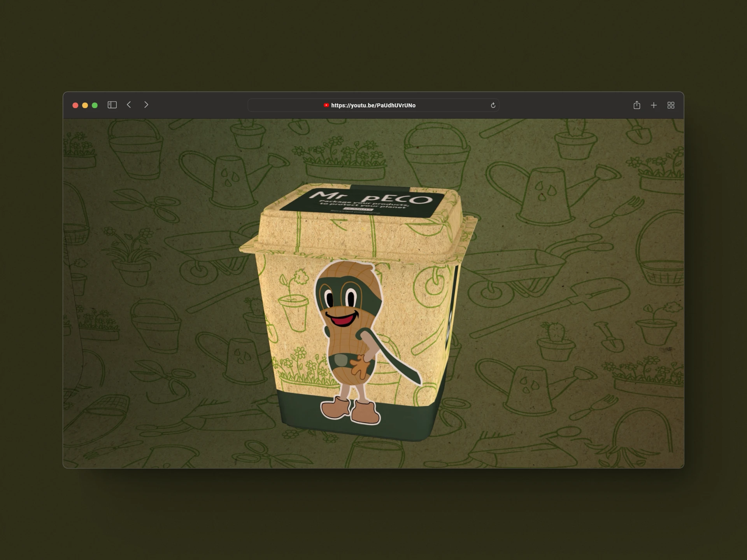747x560 pixels.
Task: Click the YouTube favicon in address bar
Action: pos(326,105)
